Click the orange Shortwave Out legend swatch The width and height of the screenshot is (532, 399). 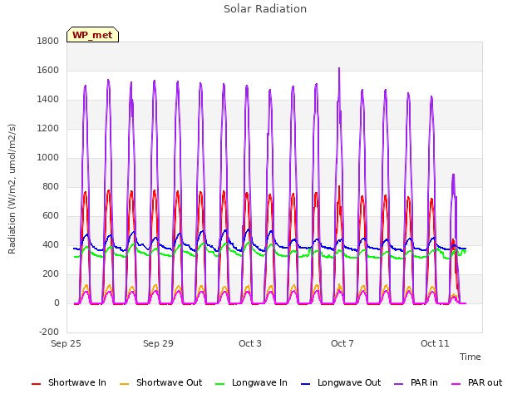124,384
